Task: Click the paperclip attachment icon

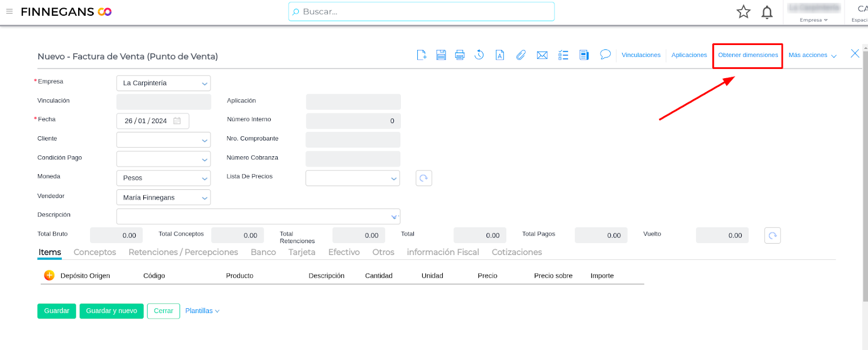Action: tap(521, 55)
